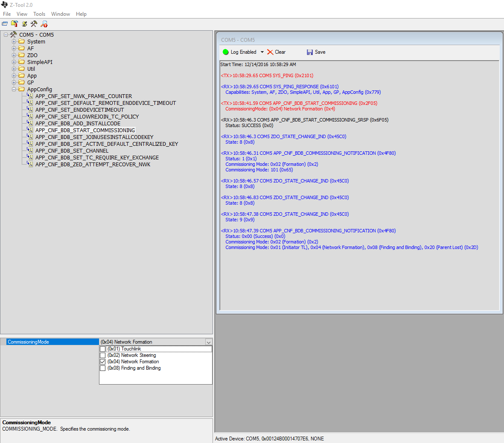The image size is (504, 443).
Task: Click the floppy disk Save icon
Action: click(310, 52)
